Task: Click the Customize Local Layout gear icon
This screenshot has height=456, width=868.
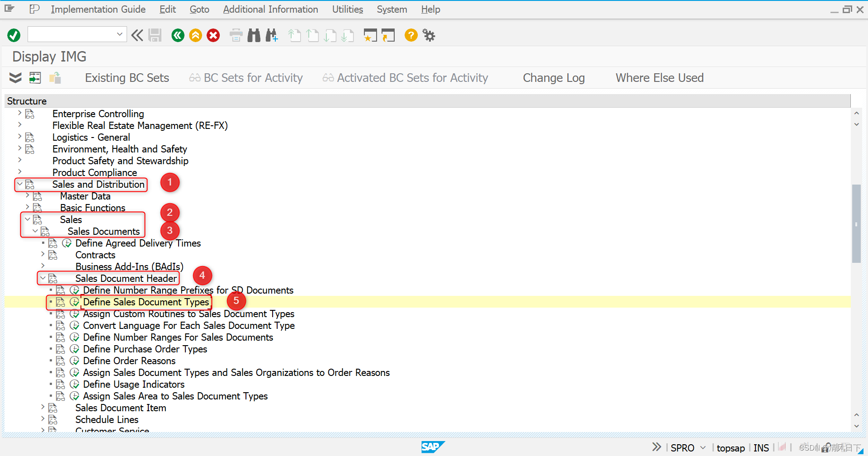Action: (429, 35)
